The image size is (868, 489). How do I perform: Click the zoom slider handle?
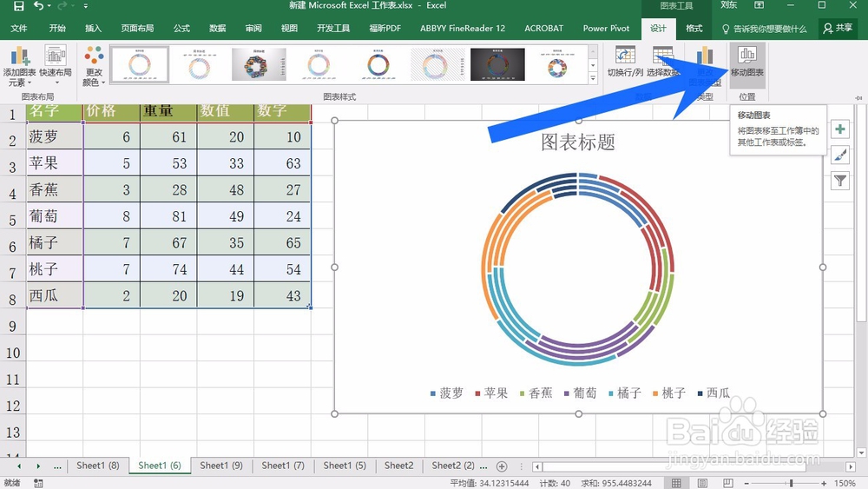[x=791, y=484]
